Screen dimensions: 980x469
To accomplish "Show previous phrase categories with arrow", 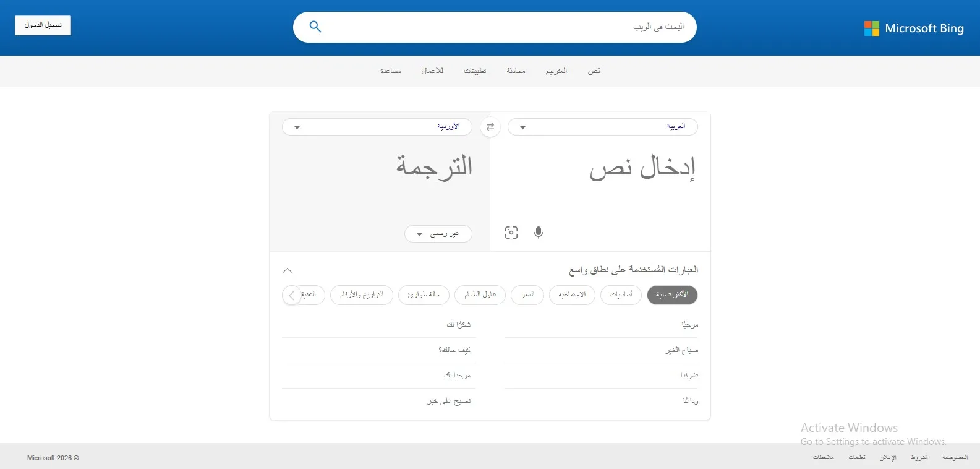I will click(292, 295).
